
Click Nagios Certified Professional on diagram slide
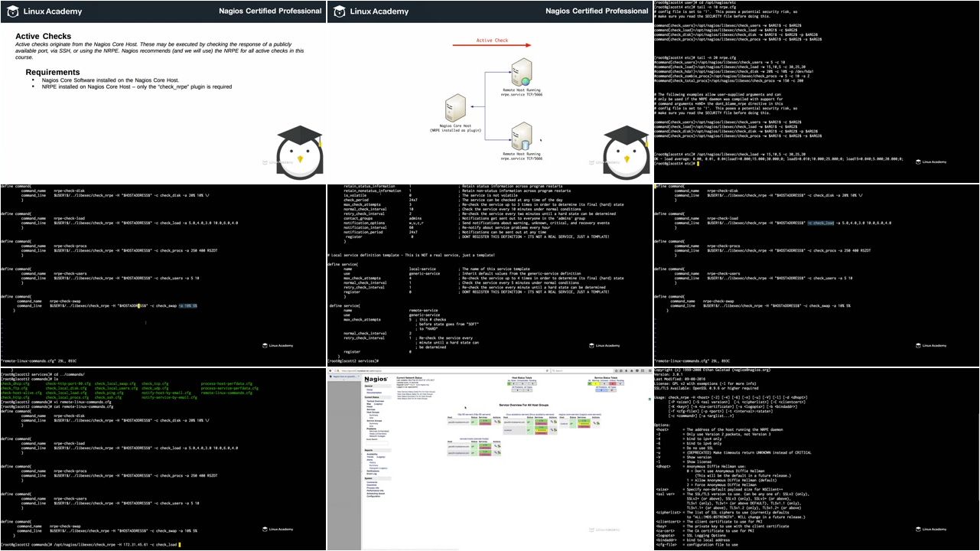pos(597,11)
